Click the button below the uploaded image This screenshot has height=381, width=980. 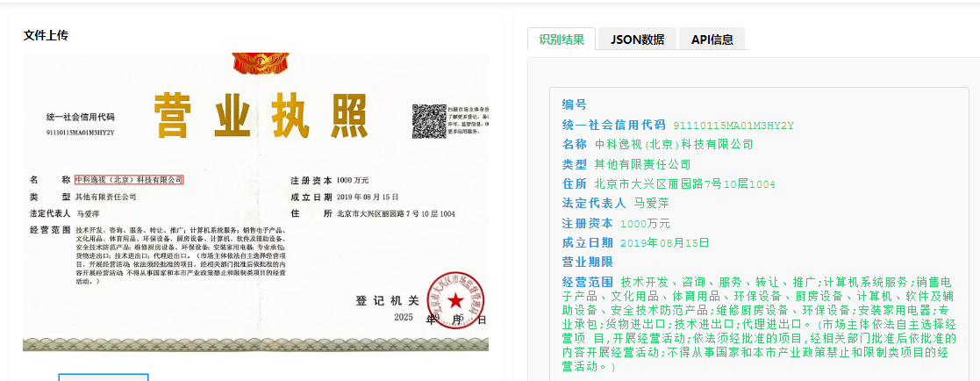click(104, 377)
